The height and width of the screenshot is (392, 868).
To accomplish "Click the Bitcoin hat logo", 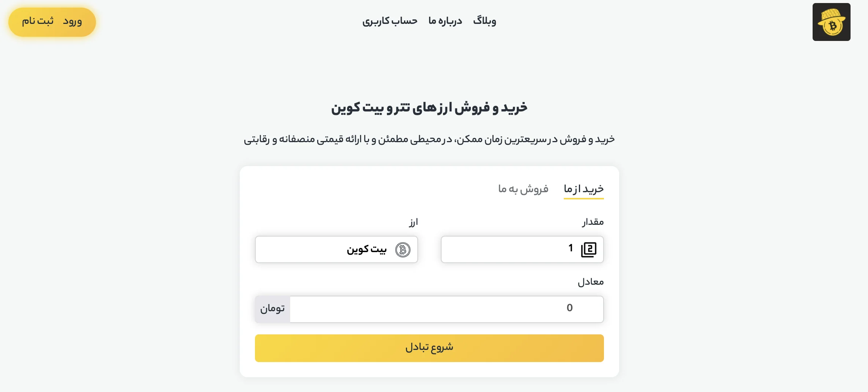I will click(831, 22).
